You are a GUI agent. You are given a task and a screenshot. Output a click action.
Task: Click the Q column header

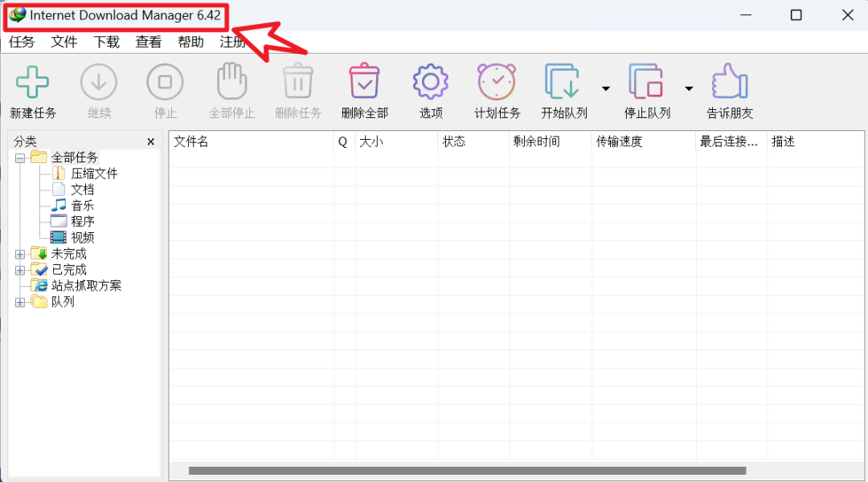point(345,141)
